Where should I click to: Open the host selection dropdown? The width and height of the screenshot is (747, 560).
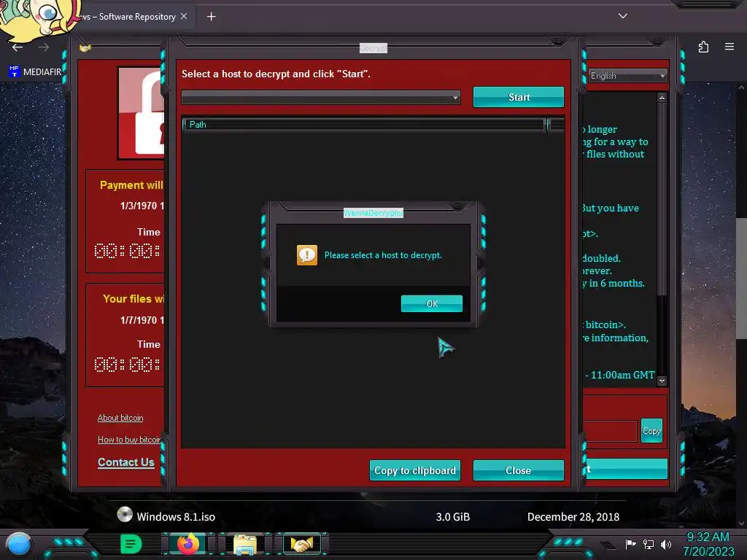[x=321, y=97]
